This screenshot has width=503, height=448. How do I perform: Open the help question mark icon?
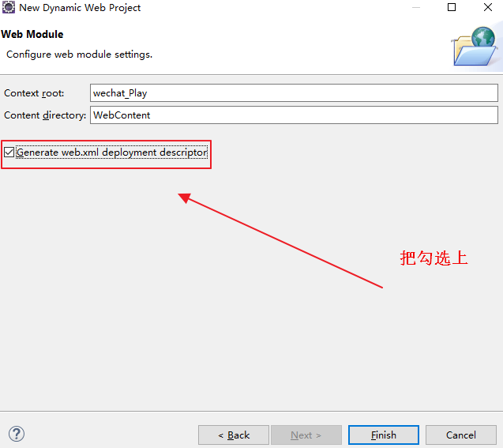click(x=17, y=434)
